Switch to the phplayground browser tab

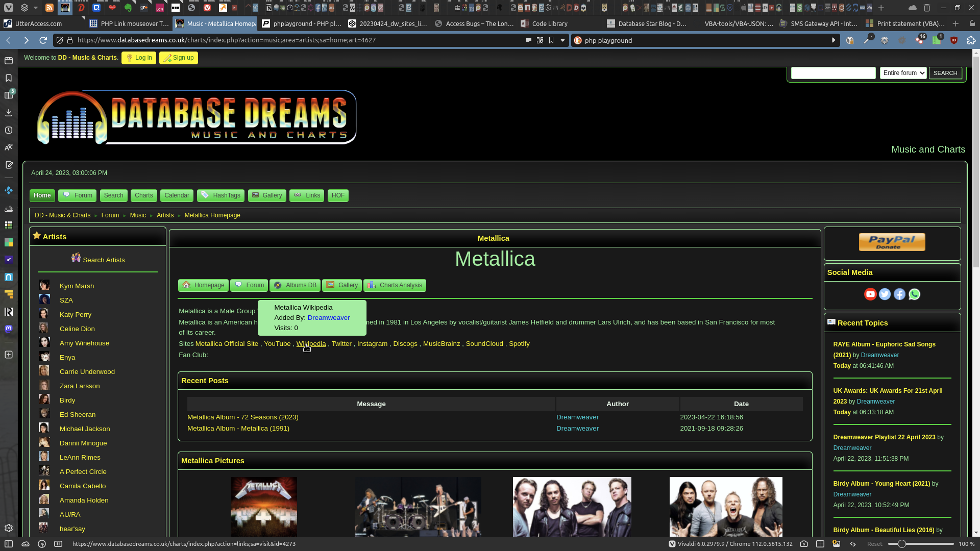coord(301,23)
